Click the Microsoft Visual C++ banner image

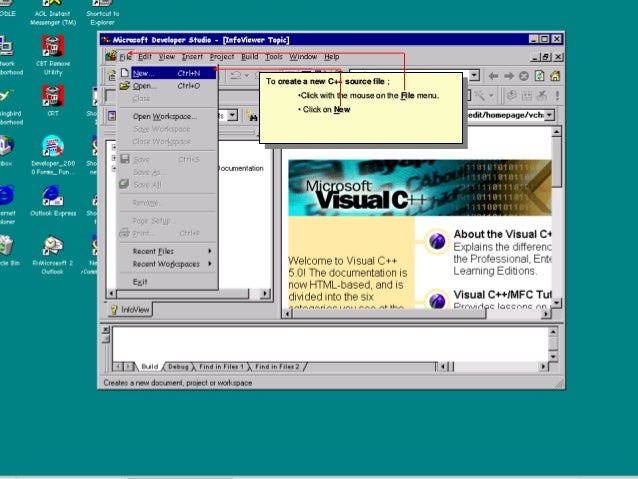pyautogui.click(x=420, y=188)
